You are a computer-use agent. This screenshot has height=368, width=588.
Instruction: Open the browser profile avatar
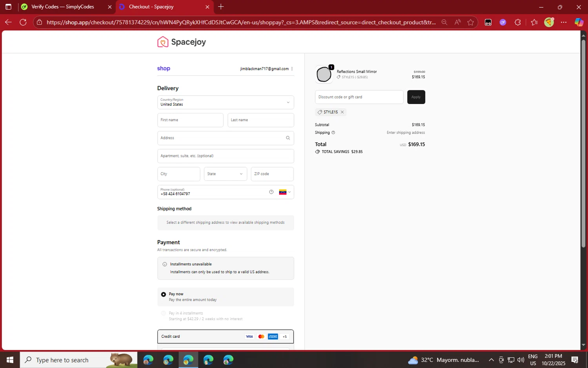(x=549, y=22)
